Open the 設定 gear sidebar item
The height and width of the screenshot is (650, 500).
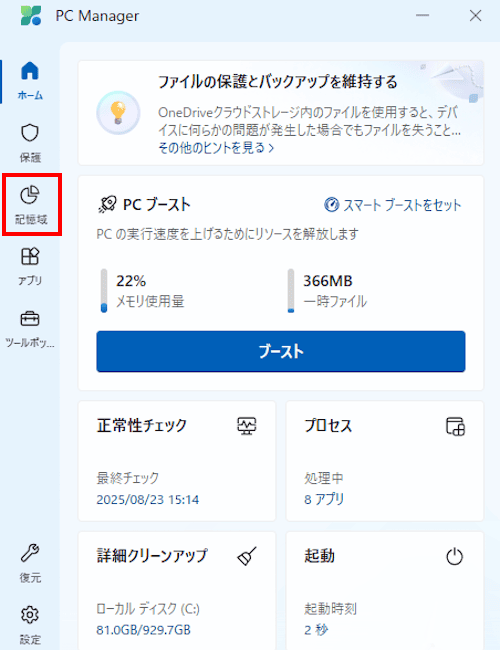(30, 625)
